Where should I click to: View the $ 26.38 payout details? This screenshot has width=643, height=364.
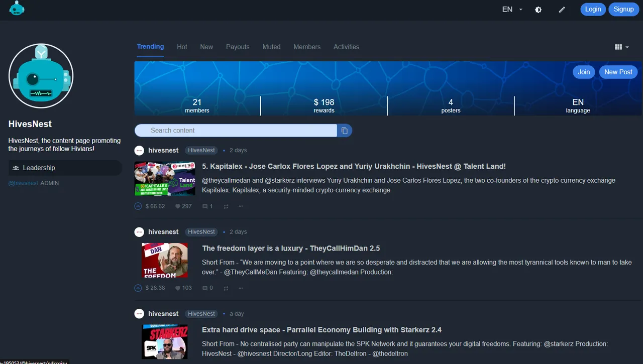[x=155, y=288]
